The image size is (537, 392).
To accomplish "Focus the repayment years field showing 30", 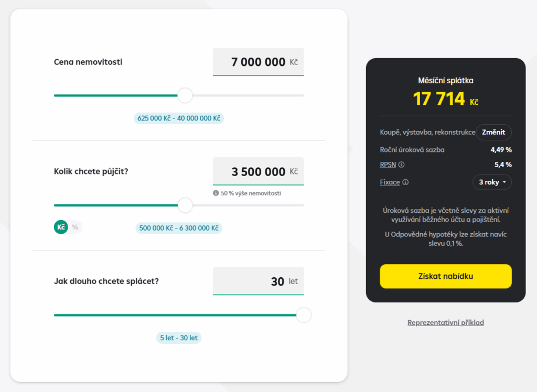I will coord(258,281).
